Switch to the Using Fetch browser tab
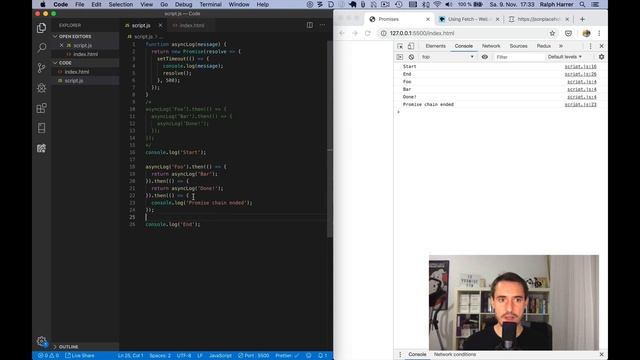This screenshot has height=360, width=640. pyautogui.click(x=469, y=19)
